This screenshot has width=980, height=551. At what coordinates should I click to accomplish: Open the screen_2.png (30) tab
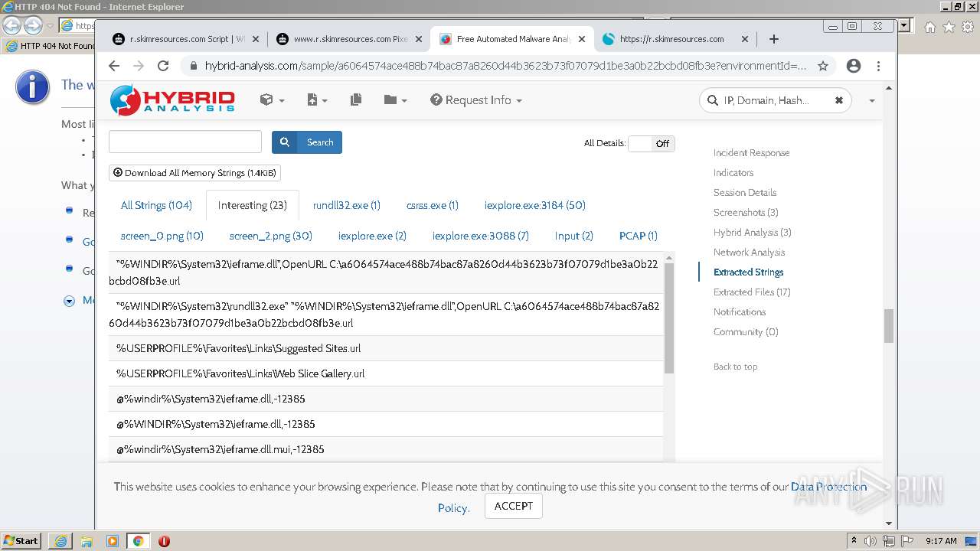(271, 236)
